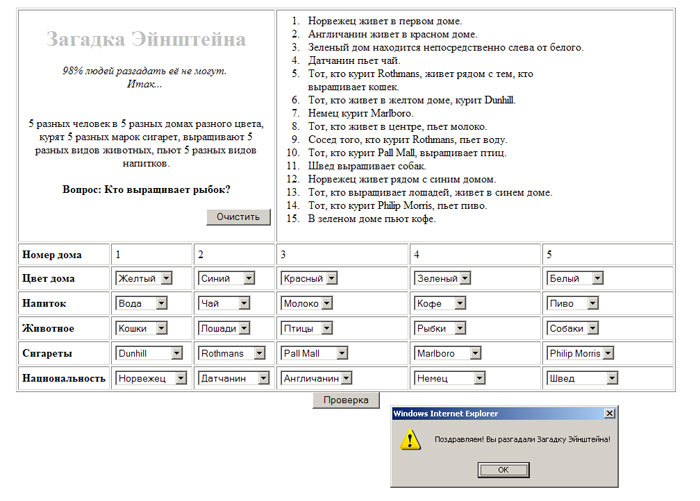Expand the Белый house color dropdown
Screen dimensions: 700x501
tap(575, 277)
